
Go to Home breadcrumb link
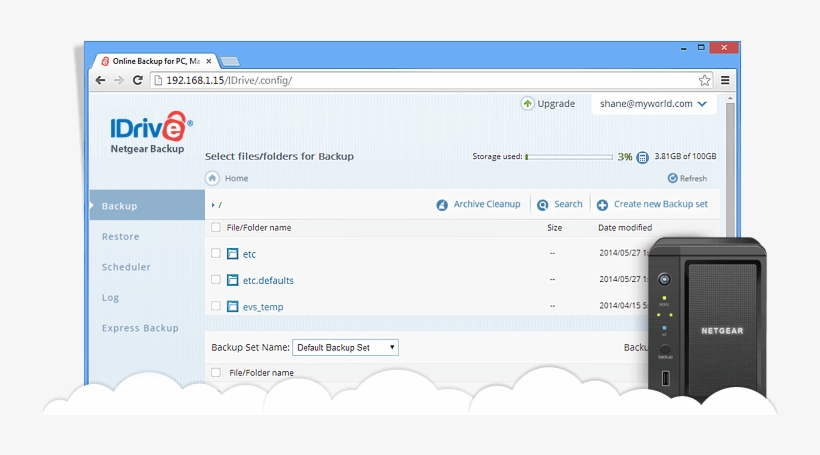click(236, 178)
